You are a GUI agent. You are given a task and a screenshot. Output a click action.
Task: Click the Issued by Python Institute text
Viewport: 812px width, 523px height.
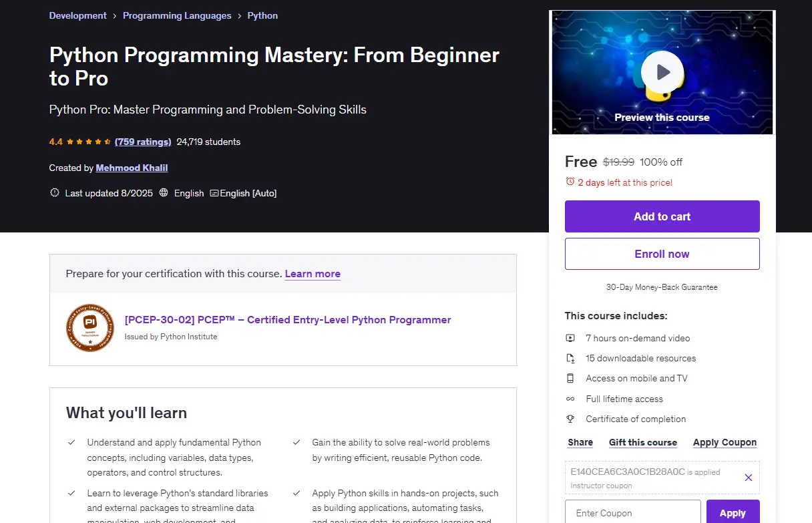171,337
